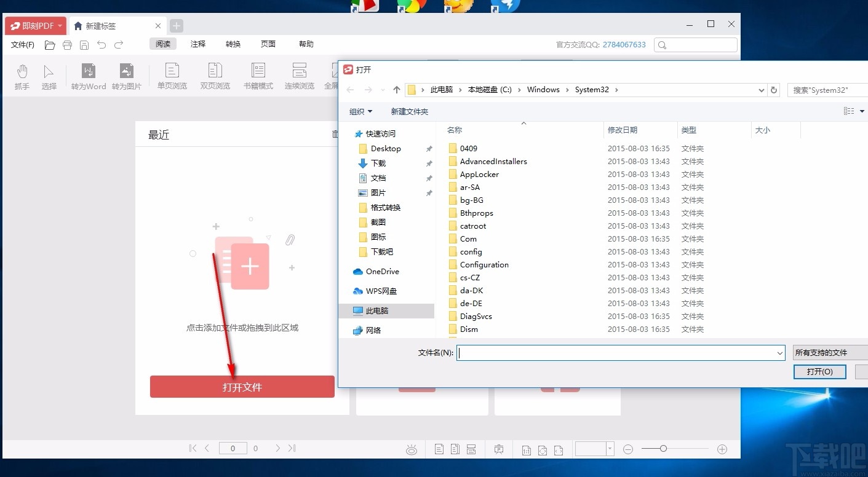Click the 1:1 actual size icon

point(526,449)
